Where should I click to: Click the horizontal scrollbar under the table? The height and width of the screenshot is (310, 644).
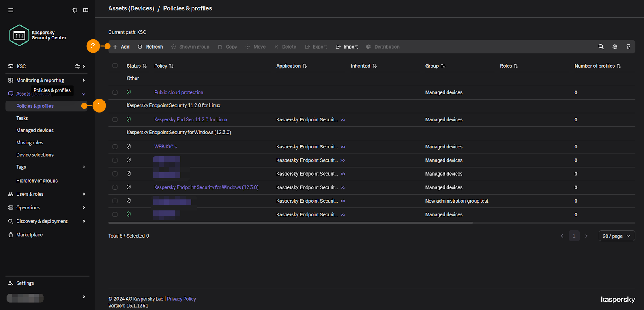pos(290,222)
